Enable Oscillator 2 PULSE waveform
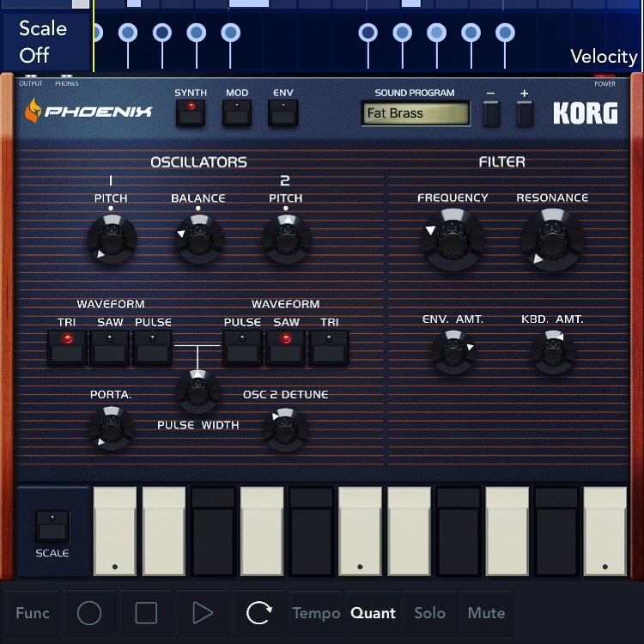Screen dimensions: 644x644 tap(242, 348)
